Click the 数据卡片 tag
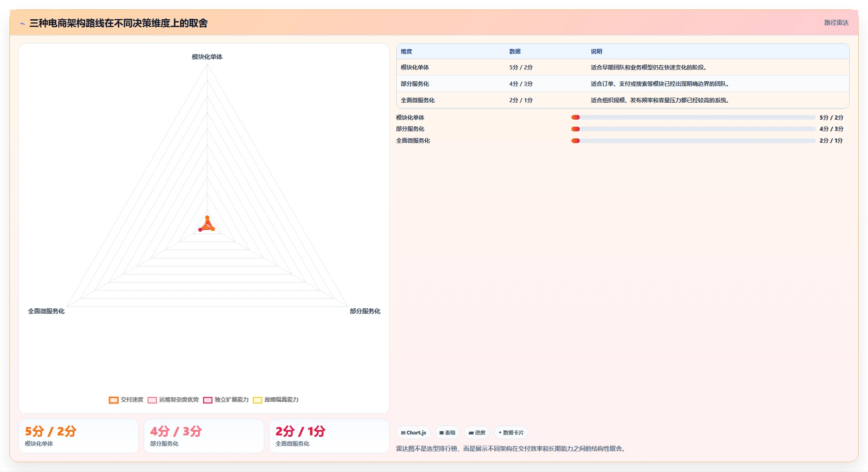The image size is (868, 472). [x=511, y=433]
